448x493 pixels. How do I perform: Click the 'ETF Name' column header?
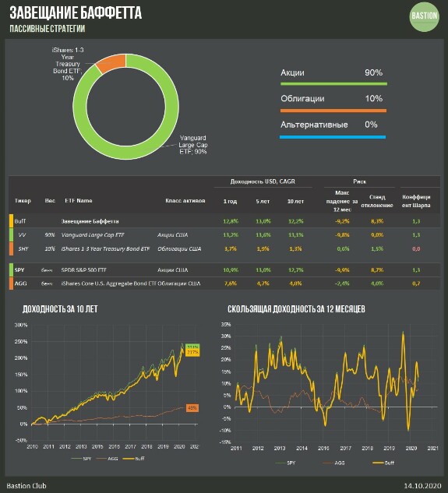coord(79,201)
